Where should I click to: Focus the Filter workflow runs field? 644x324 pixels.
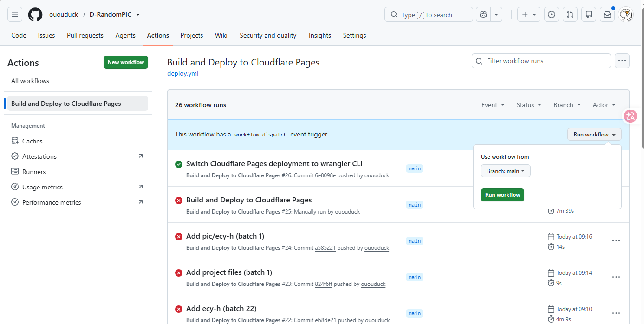click(541, 61)
